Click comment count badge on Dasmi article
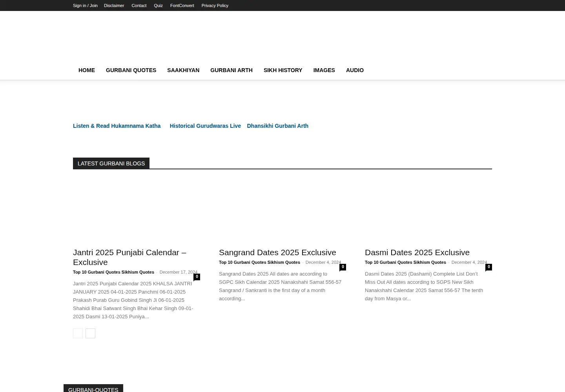Viewport: 565px width, 392px height. click(x=488, y=267)
